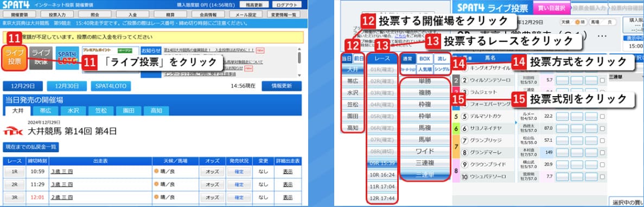
Task: Open the 変更情報一覧 menu
Action: tap(284, 15)
